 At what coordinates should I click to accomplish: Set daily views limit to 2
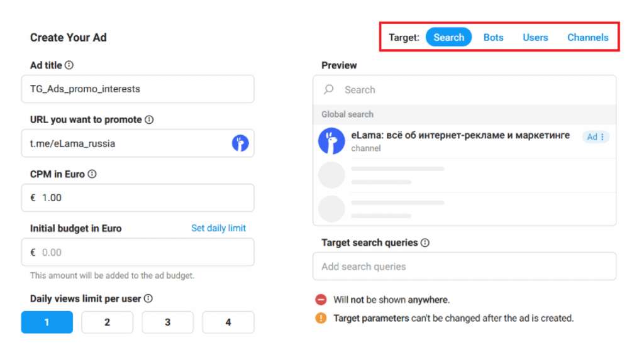click(x=107, y=322)
